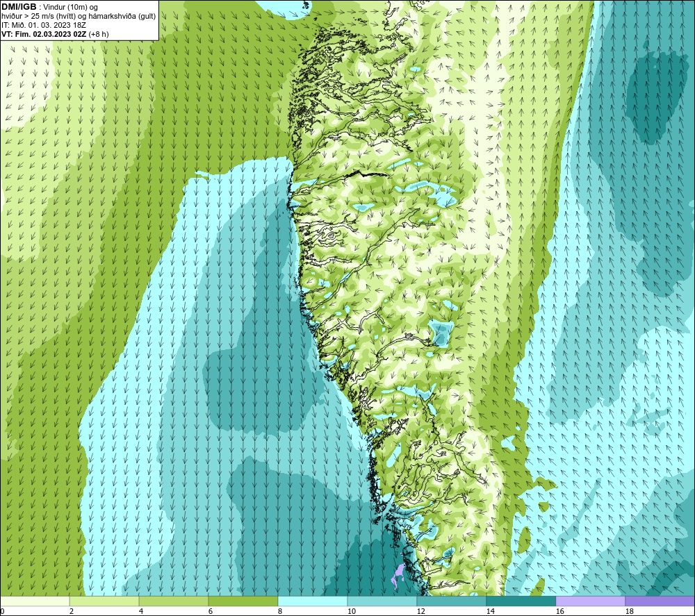This screenshot has height=616, width=695.
Task: Click the scale label "8"
Action: [x=280, y=612]
